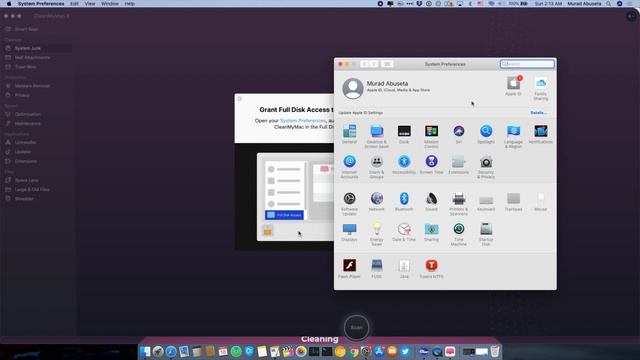The width and height of the screenshot is (640, 360).
Task: Click Murad Abuseta account avatar
Action: (x=353, y=88)
